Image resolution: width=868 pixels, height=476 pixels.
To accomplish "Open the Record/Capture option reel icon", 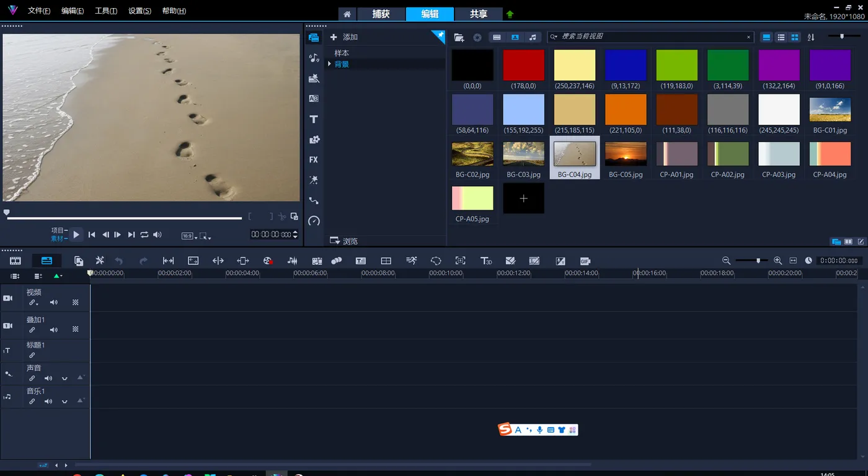I will pyautogui.click(x=268, y=261).
